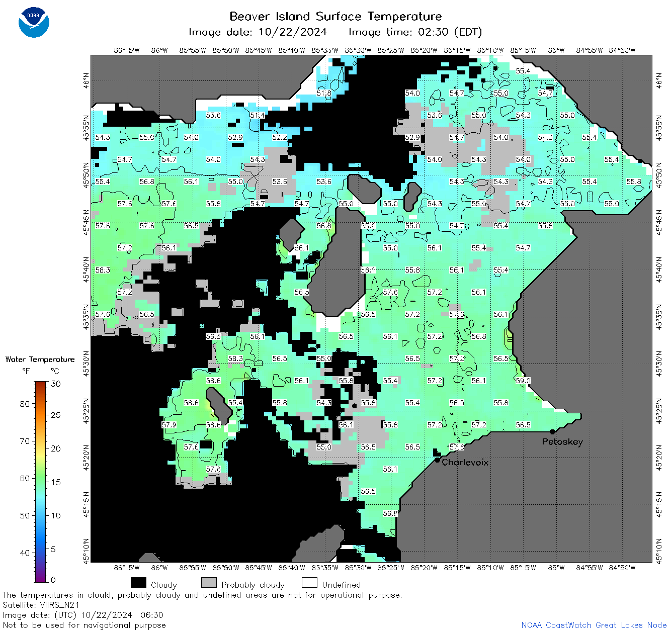The width and height of the screenshot is (672, 633).
Task: Click the Undefined legend label text
Action: coord(342,585)
